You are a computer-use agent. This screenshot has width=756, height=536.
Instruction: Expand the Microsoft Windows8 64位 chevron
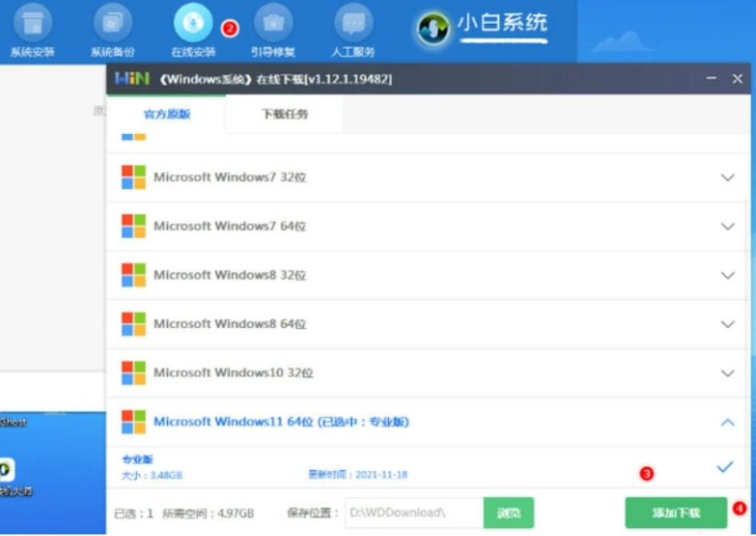[x=728, y=324]
